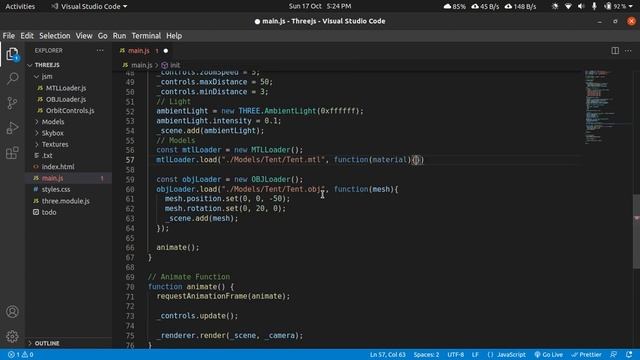
Task: Click LF end-of-line indicator
Action: (475, 355)
